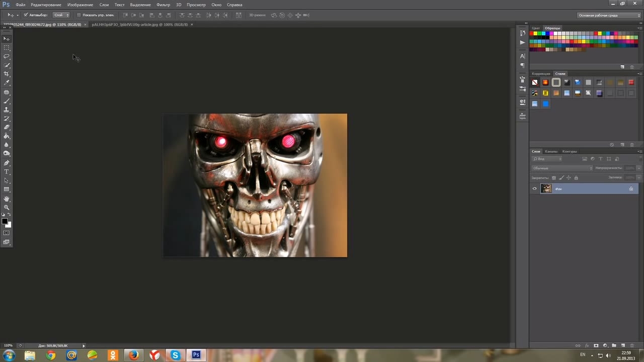Open the Swatches panel flyout menu
The height and width of the screenshot is (362, 644).
coord(639,28)
